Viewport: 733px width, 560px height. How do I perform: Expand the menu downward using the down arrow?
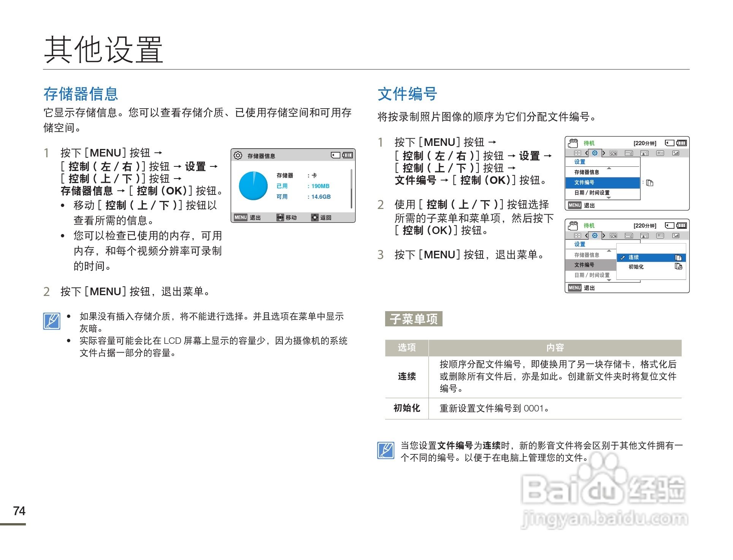tap(609, 198)
